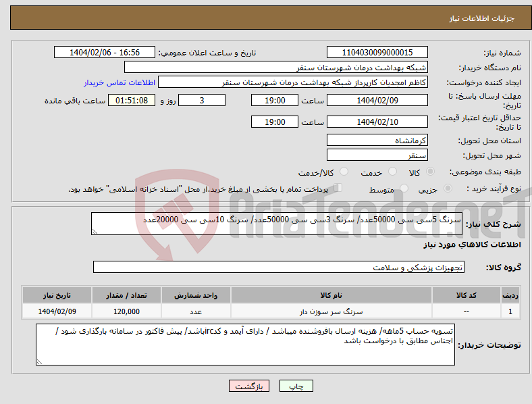
Task: Select the کالا/خدمت radio button
Action: click(x=344, y=172)
